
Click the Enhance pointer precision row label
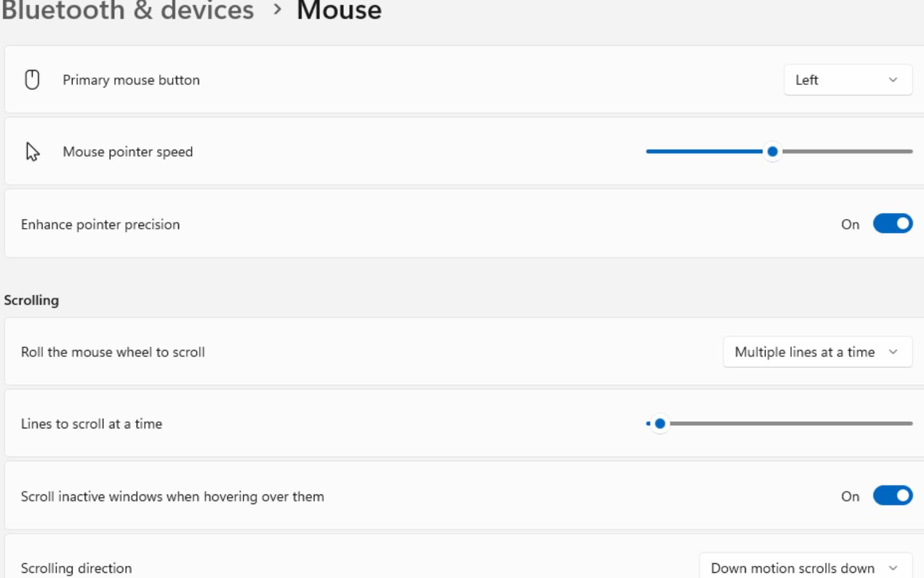click(100, 225)
